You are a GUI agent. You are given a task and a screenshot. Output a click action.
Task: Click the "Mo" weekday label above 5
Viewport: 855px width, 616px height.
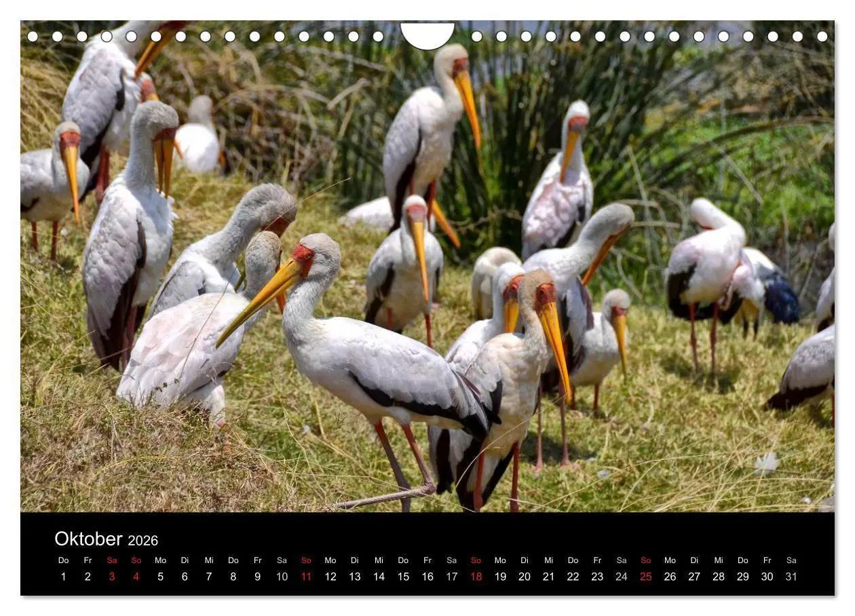click(160, 560)
